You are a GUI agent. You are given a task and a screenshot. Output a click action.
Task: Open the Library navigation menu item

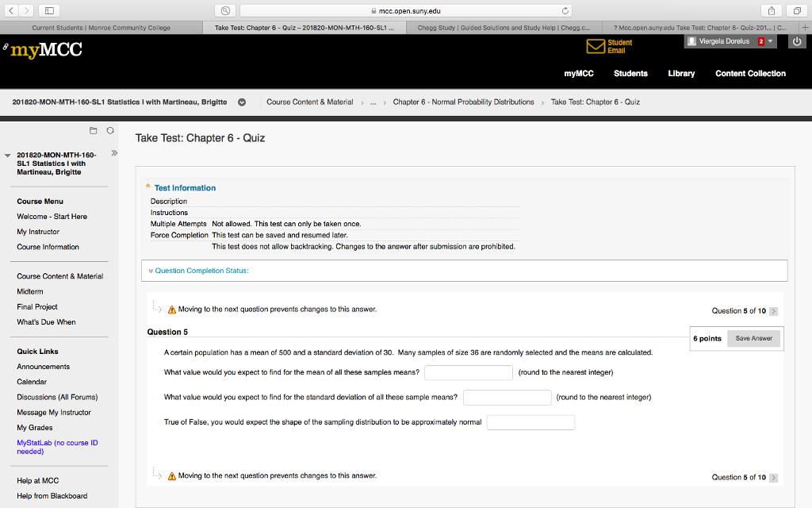coord(681,74)
